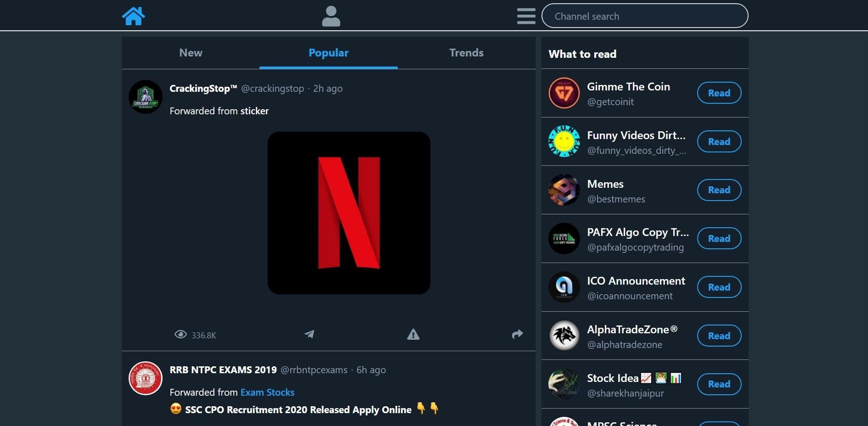Read the Memes channel

[719, 190]
